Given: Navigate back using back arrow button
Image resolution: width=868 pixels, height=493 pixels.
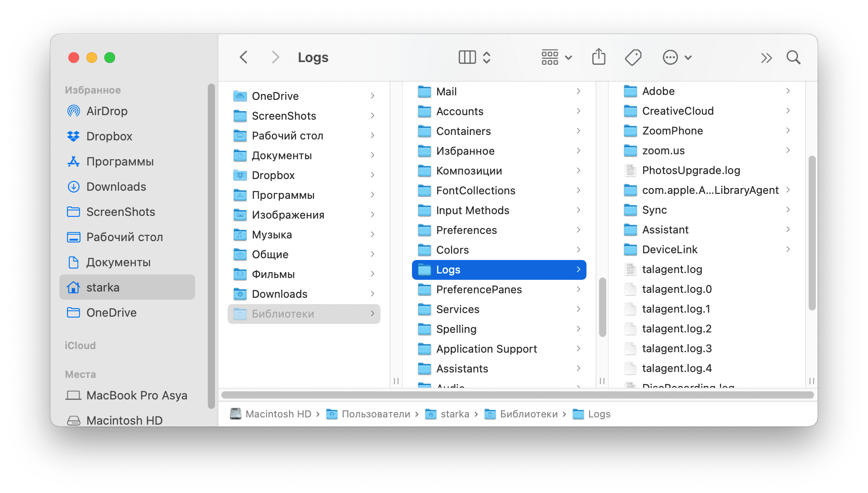Looking at the screenshot, I should (x=242, y=58).
